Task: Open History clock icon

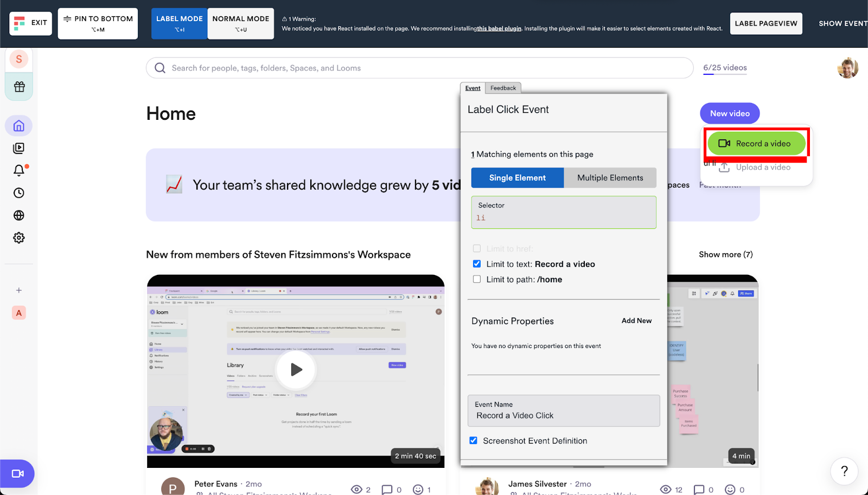Action: 19,193
